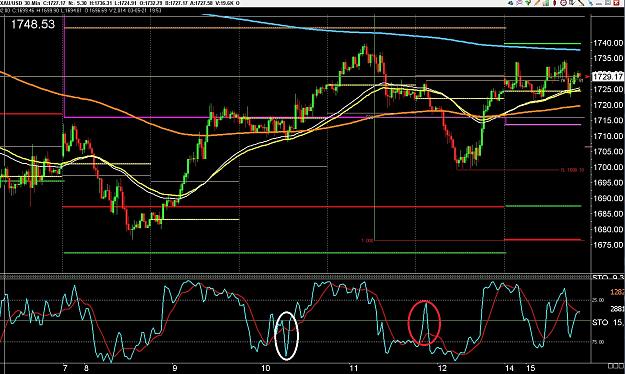
Task: Click the 1720.00 price axis label
Action: pyautogui.click(x=608, y=105)
